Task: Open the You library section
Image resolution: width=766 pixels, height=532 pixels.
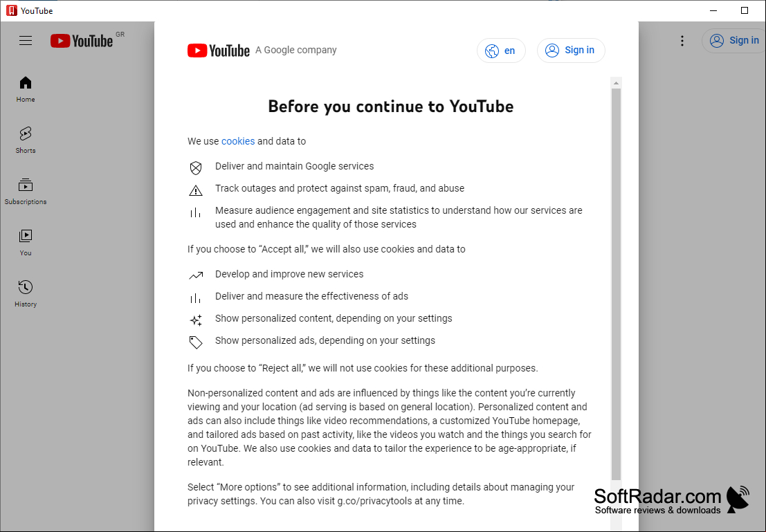Action: [26, 243]
